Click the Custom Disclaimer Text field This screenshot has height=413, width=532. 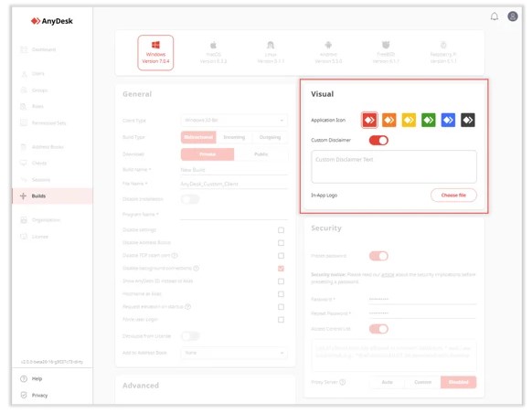[394, 167]
